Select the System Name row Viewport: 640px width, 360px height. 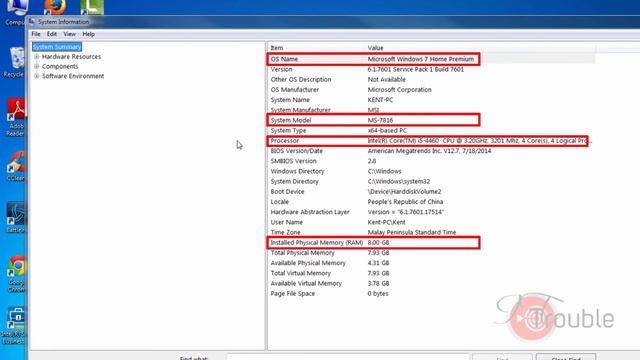tap(431, 100)
